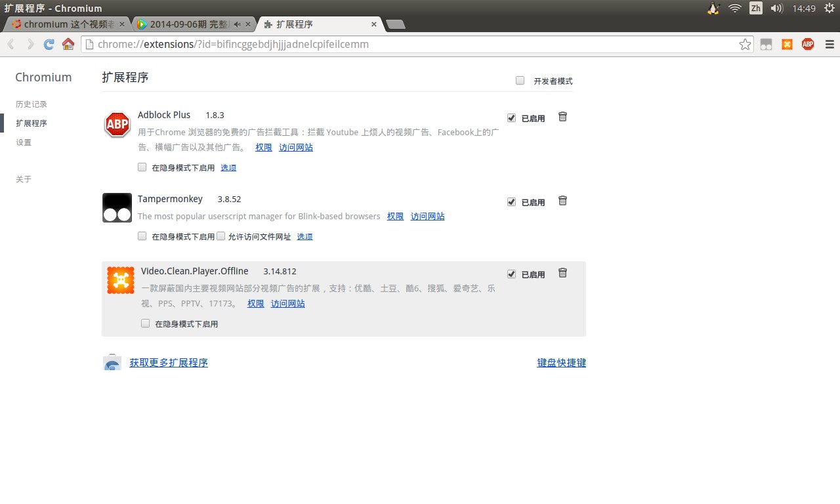This screenshot has height=504, width=840.
Task: Click the browser Forward arrow
Action: [30, 44]
